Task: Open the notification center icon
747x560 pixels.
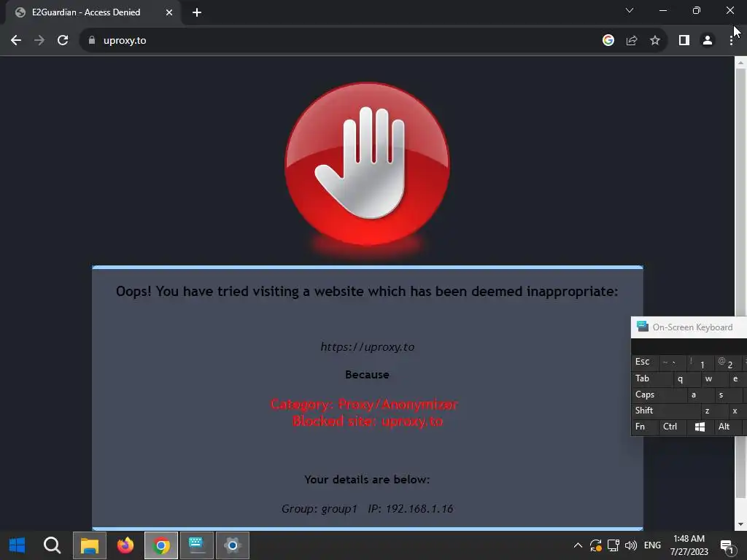Action: 727,546
